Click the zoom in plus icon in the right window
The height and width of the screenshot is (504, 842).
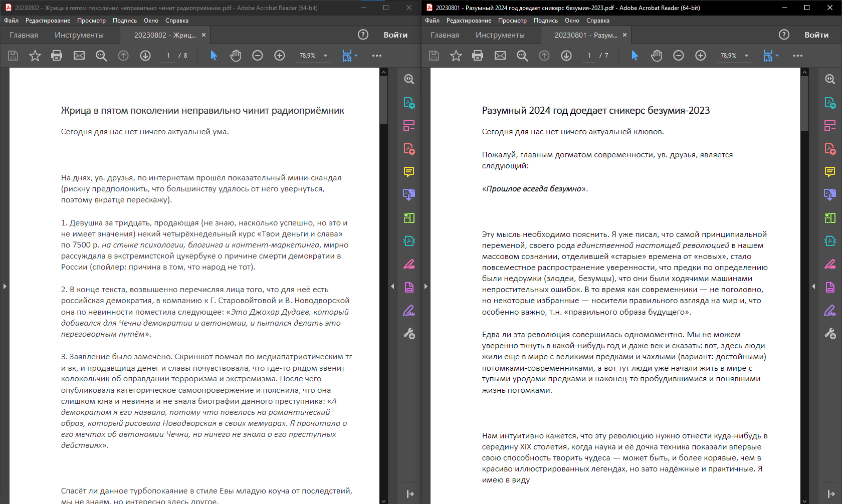pyautogui.click(x=701, y=56)
